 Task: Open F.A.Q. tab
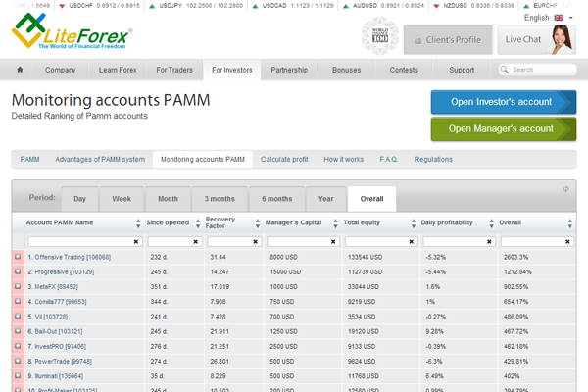tap(388, 159)
